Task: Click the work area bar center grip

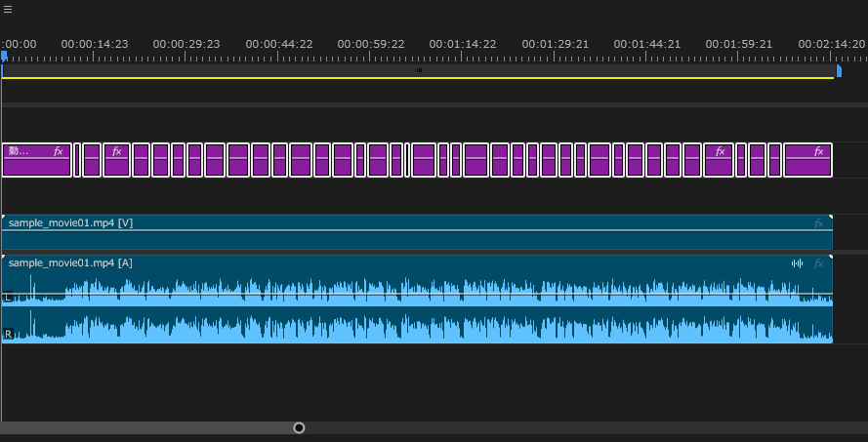Action: point(419,70)
